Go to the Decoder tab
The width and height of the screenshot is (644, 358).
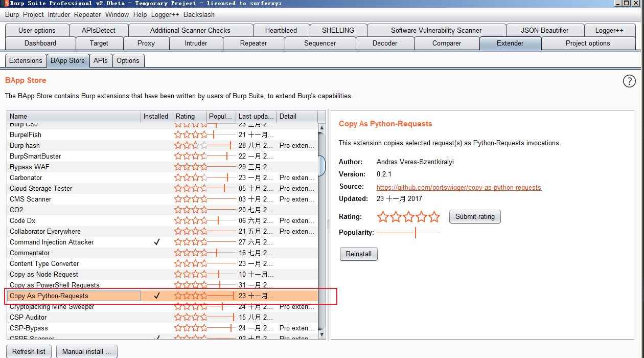pyautogui.click(x=385, y=43)
